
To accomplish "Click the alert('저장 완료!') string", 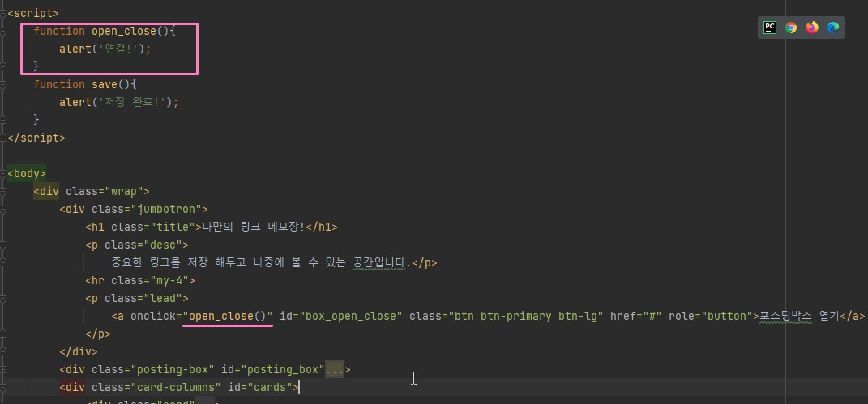I will click(131, 102).
